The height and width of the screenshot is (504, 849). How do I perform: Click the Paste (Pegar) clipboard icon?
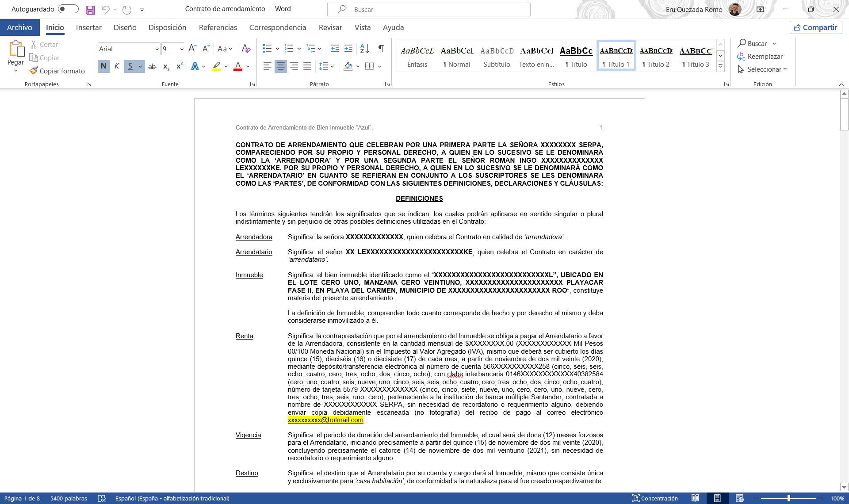point(16,48)
